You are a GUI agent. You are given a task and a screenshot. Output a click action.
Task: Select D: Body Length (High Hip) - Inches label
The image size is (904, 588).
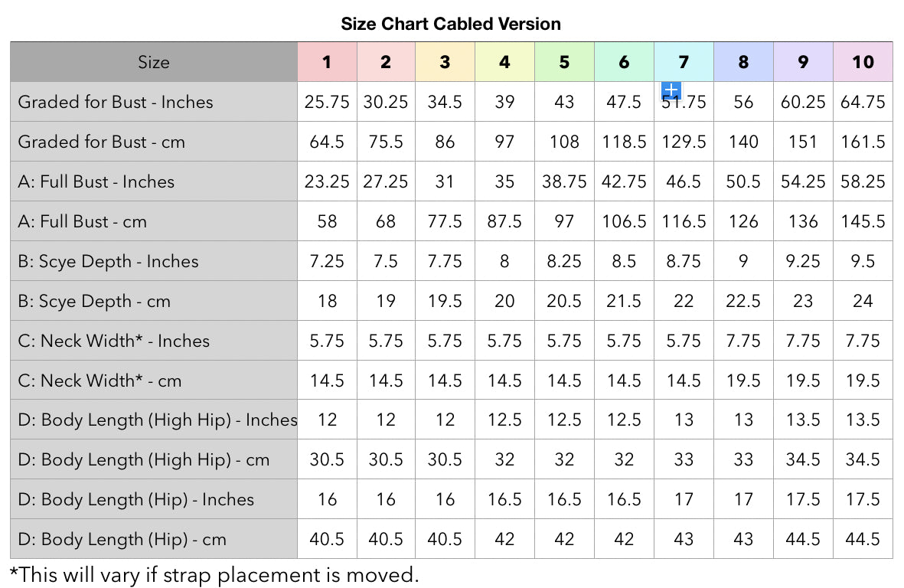[158, 420]
